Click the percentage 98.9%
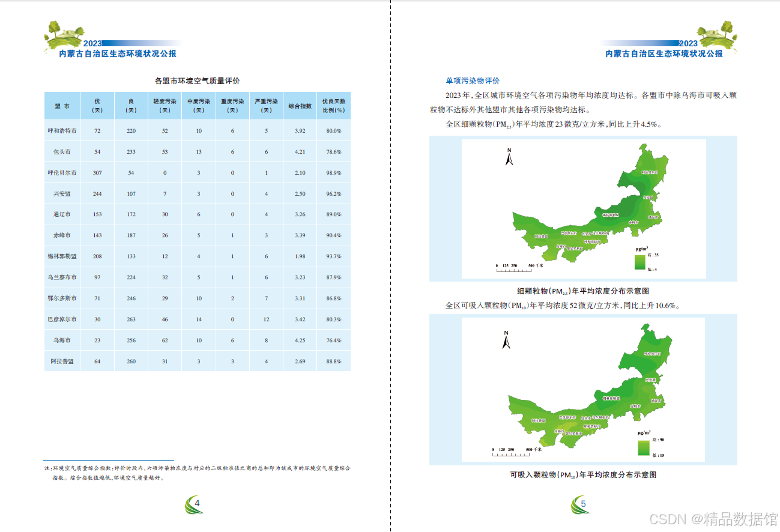The image size is (780, 532). 334,173
